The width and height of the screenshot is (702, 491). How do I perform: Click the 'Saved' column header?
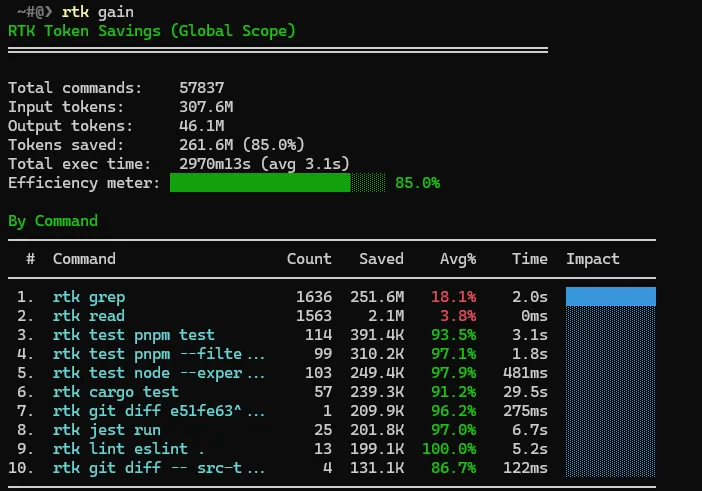click(381, 259)
